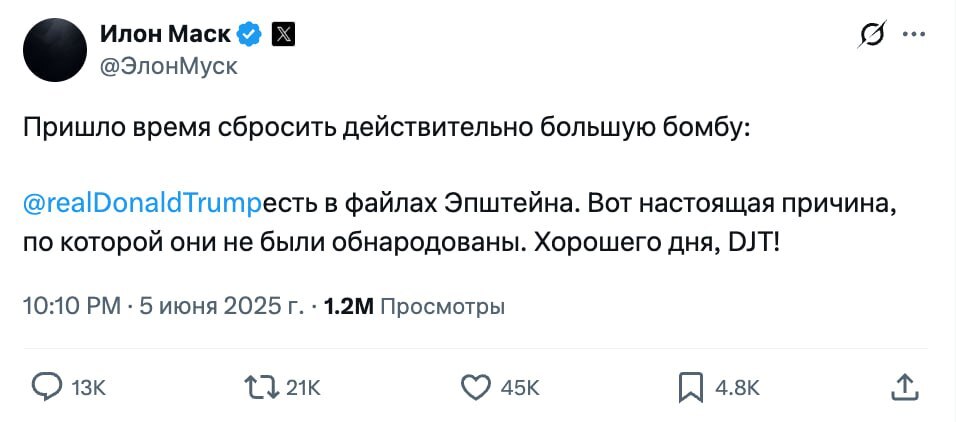Open the three-dot more options menu
This screenshot has height=422, width=956.
[x=914, y=34]
